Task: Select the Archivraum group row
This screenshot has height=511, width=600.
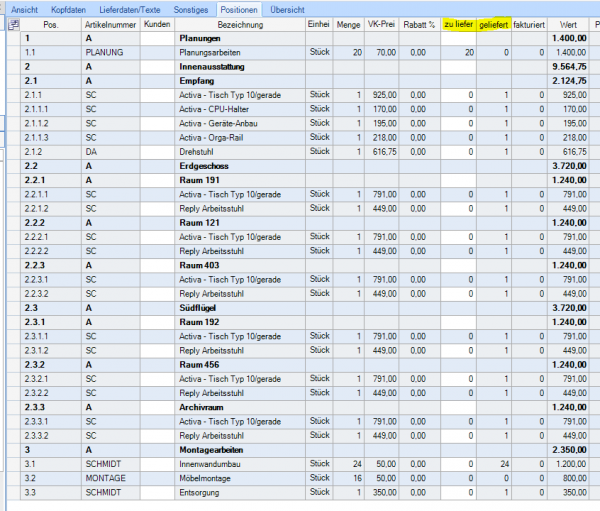Action: (240, 409)
